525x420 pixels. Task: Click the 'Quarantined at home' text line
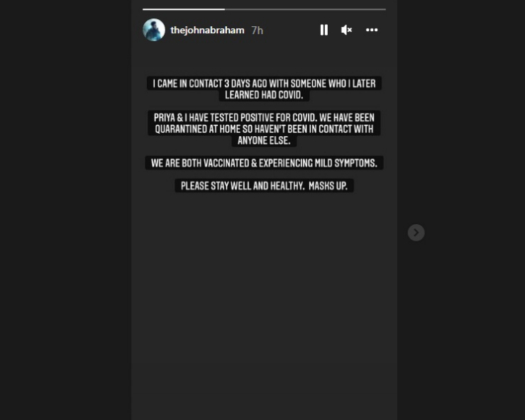(x=264, y=129)
